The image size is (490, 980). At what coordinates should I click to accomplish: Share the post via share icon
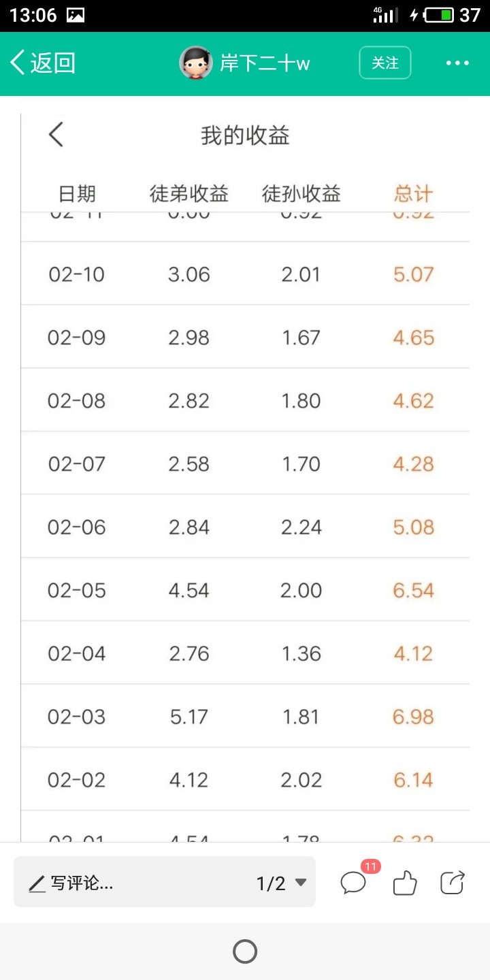coord(453,883)
